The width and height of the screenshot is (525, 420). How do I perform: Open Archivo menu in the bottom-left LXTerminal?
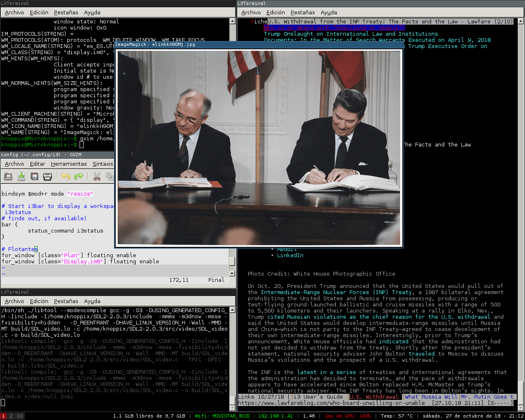point(14,301)
